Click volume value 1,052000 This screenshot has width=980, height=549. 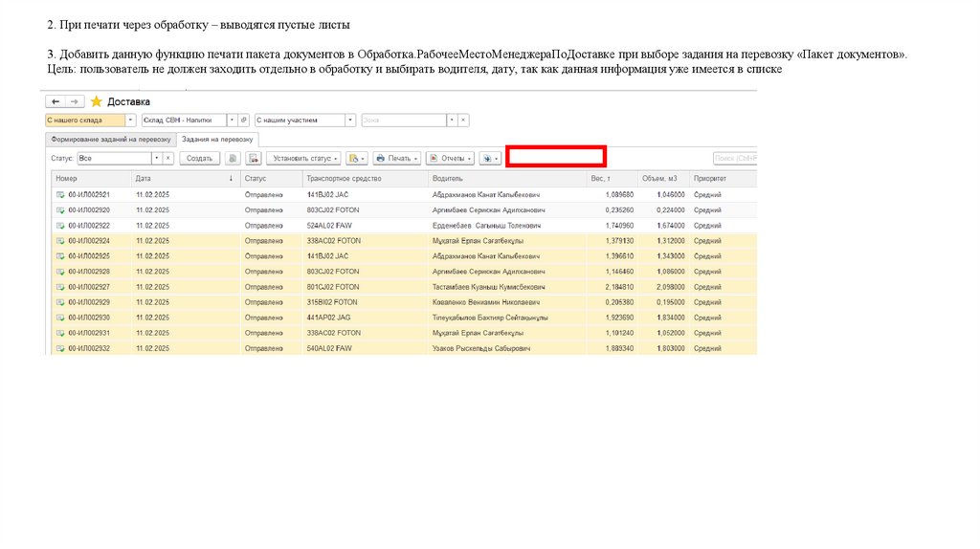click(670, 333)
